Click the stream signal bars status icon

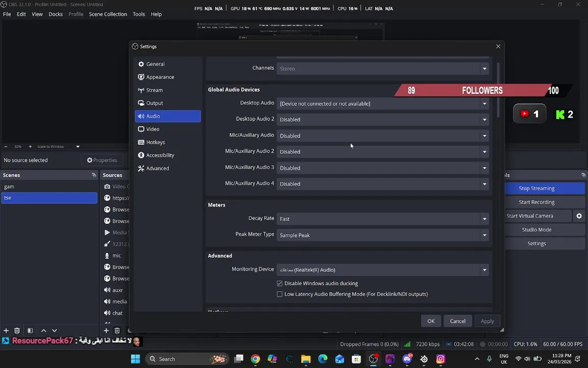pos(407,344)
